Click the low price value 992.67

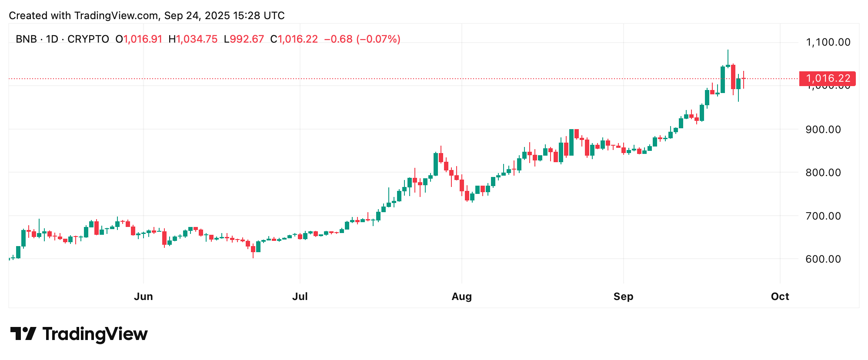click(247, 39)
